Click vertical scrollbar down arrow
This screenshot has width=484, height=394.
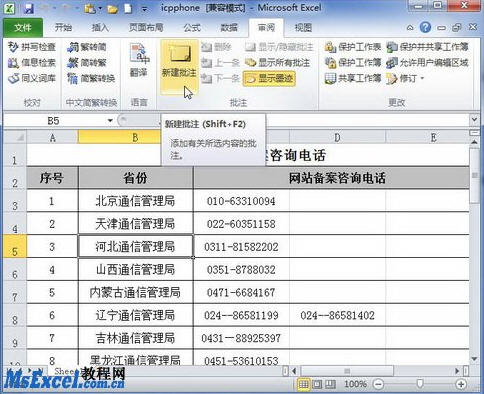474,359
